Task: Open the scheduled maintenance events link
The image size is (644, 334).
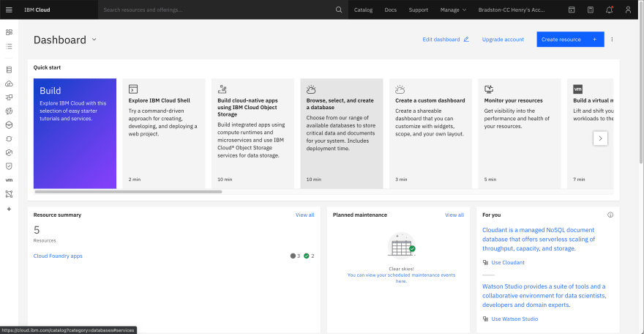Action: click(x=401, y=278)
